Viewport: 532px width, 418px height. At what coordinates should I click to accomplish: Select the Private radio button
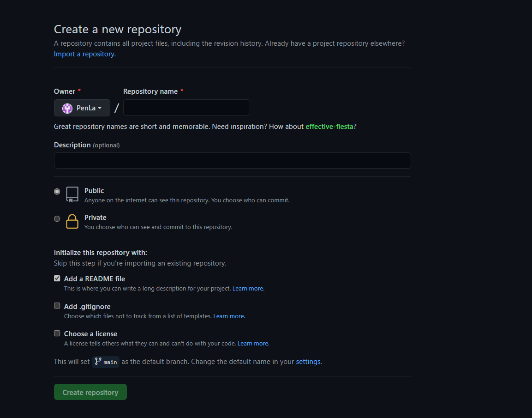click(x=57, y=218)
